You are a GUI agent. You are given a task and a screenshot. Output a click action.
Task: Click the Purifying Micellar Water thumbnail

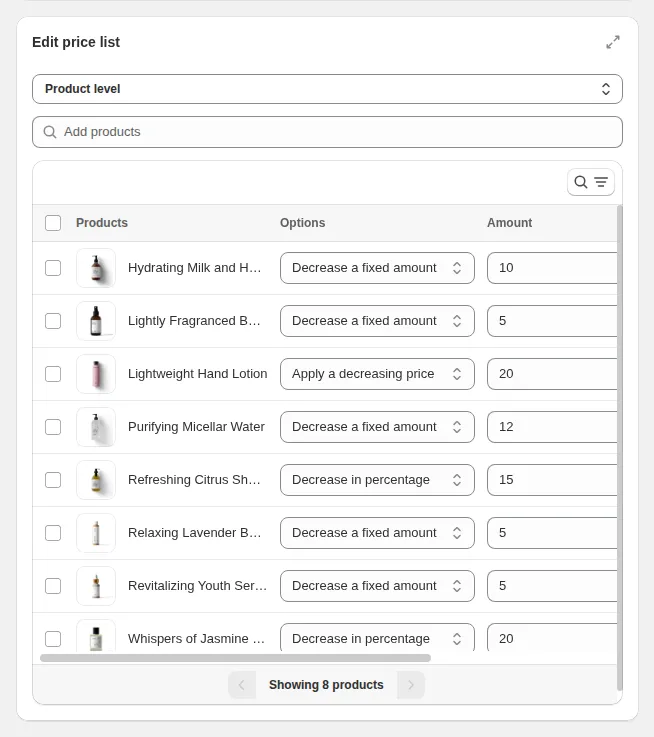point(96,427)
